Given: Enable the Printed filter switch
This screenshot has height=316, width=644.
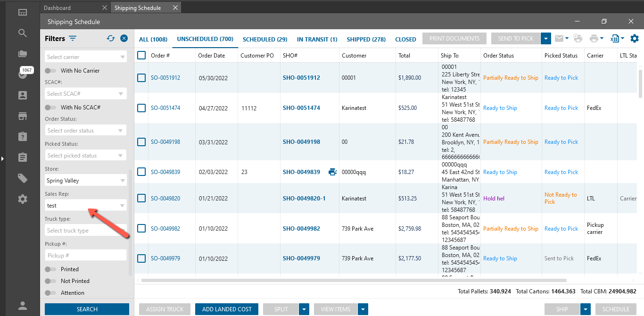Looking at the screenshot, I should pos(50,269).
